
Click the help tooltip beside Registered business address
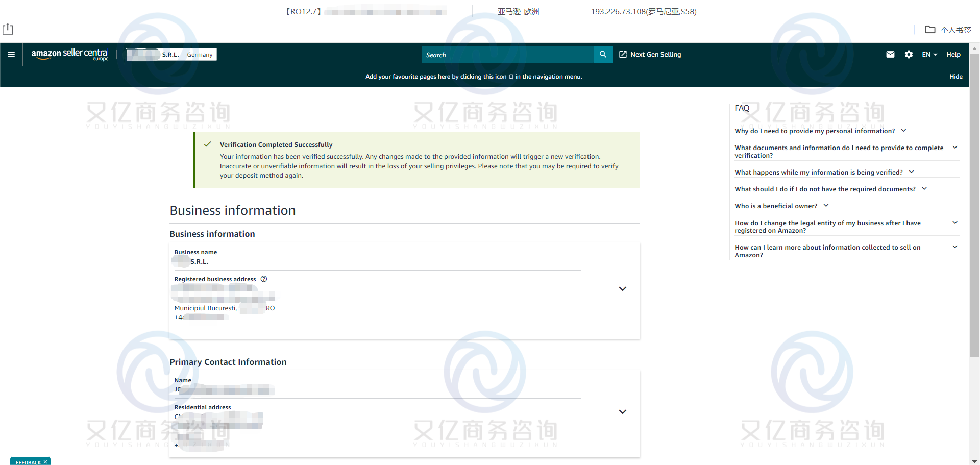(x=263, y=279)
